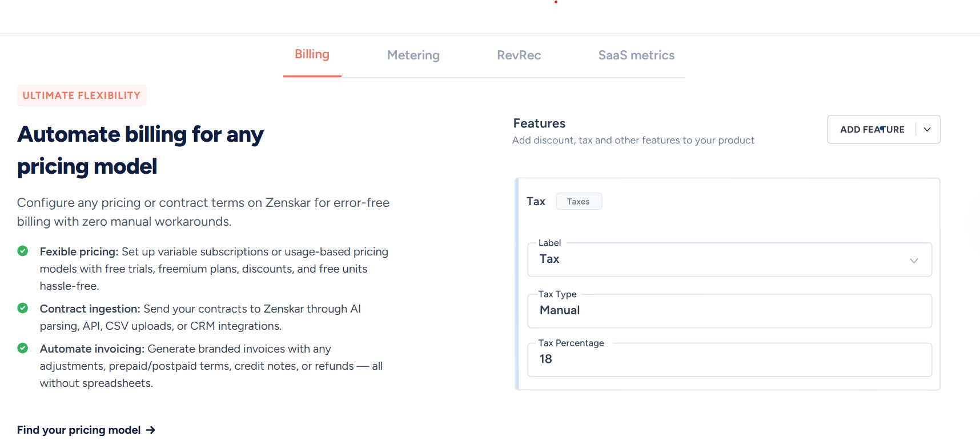Image resolution: width=980 pixels, height=448 pixels.
Task: Click the green check beside Fexible pricing
Action: pyautogui.click(x=23, y=251)
